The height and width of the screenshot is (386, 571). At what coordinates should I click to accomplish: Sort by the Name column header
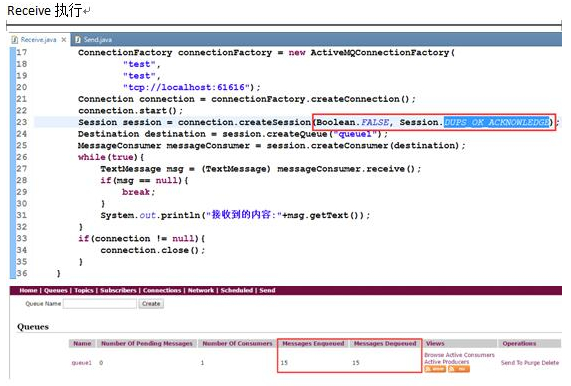click(82, 343)
